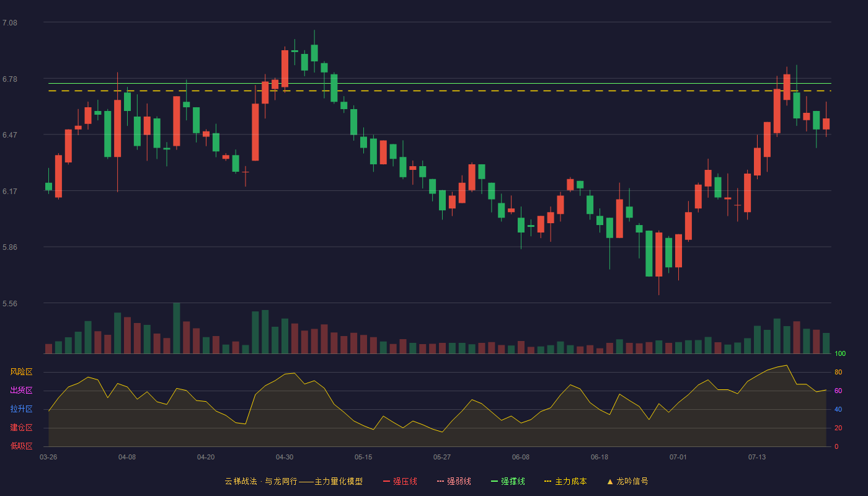The width and height of the screenshot is (868, 496).
Task: Click the 06-18 date label
Action: click(x=600, y=457)
